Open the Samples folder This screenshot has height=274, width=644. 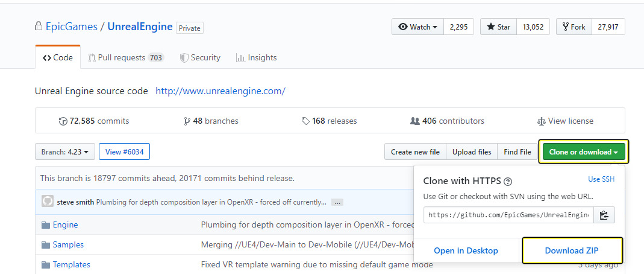coord(68,245)
